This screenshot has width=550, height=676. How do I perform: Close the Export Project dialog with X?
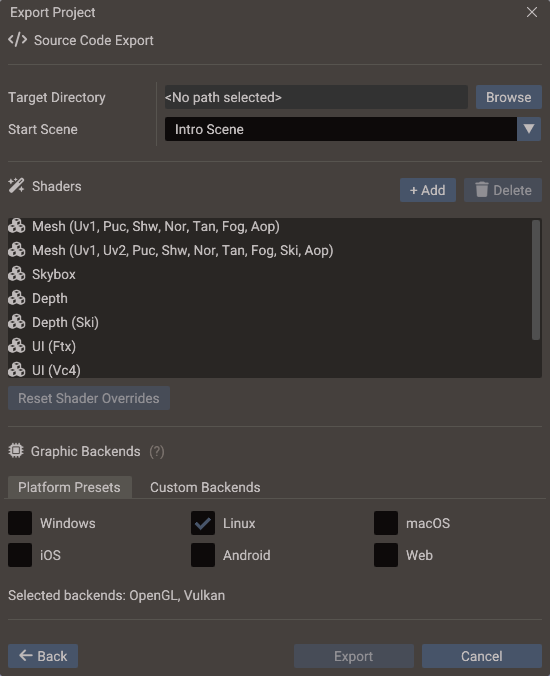(x=531, y=12)
